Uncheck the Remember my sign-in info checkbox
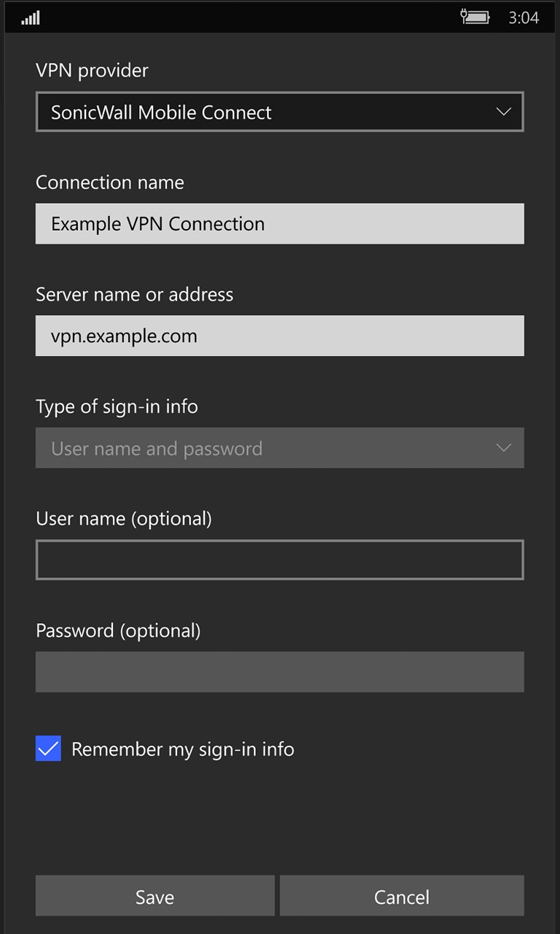 coord(48,749)
